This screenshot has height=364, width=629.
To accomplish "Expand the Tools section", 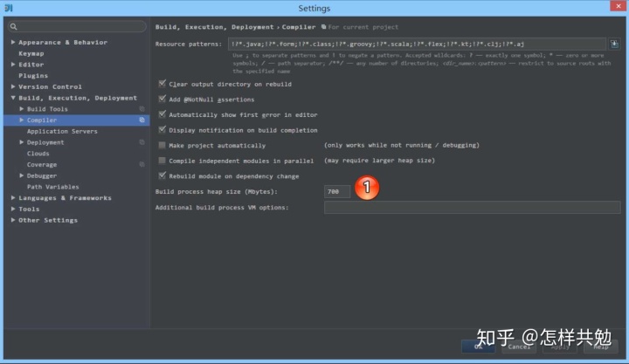I will point(13,209).
